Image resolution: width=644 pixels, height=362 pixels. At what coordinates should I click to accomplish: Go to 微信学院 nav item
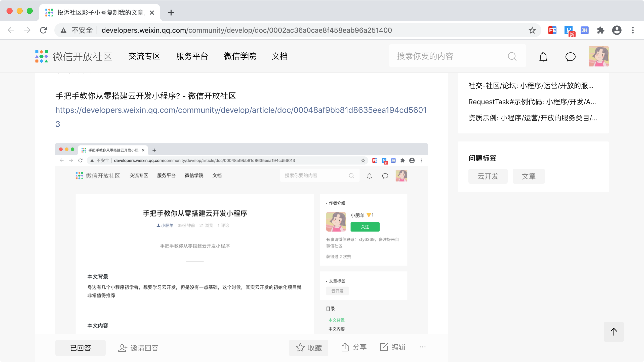(240, 56)
